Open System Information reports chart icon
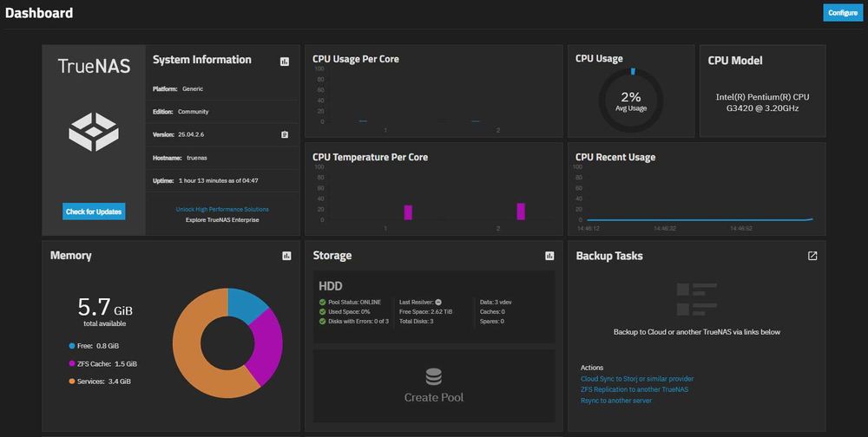This screenshot has height=437, width=868. (x=285, y=62)
